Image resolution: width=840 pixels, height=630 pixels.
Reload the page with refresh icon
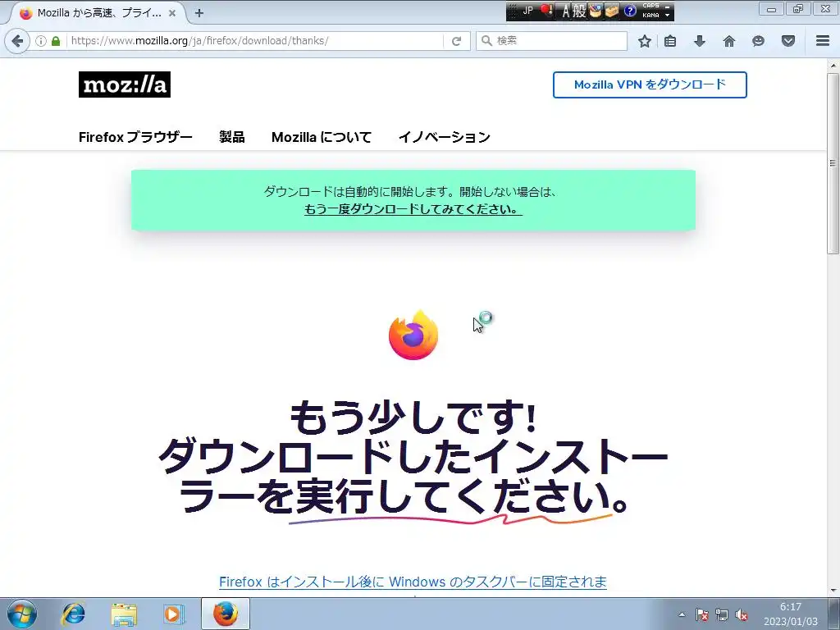pyautogui.click(x=456, y=41)
